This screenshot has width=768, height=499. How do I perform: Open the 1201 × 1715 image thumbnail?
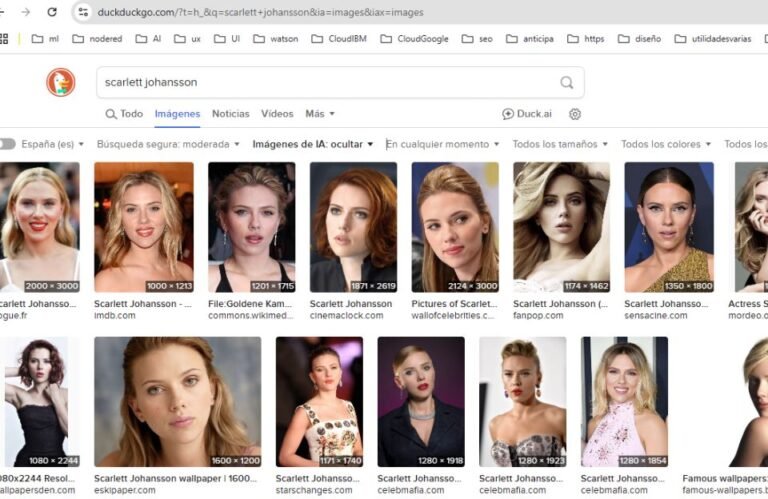point(252,227)
